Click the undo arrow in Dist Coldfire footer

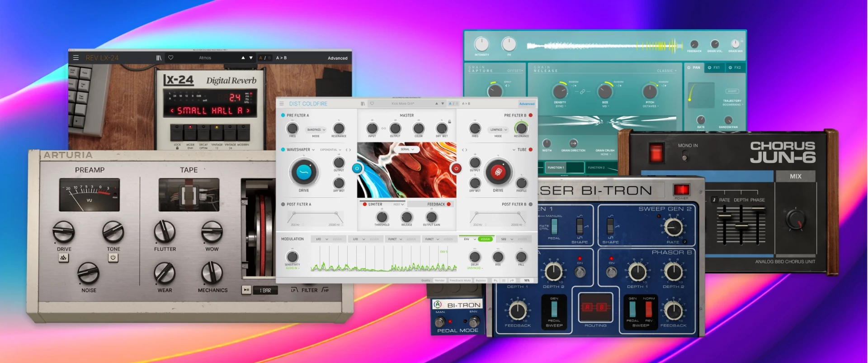(495, 281)
